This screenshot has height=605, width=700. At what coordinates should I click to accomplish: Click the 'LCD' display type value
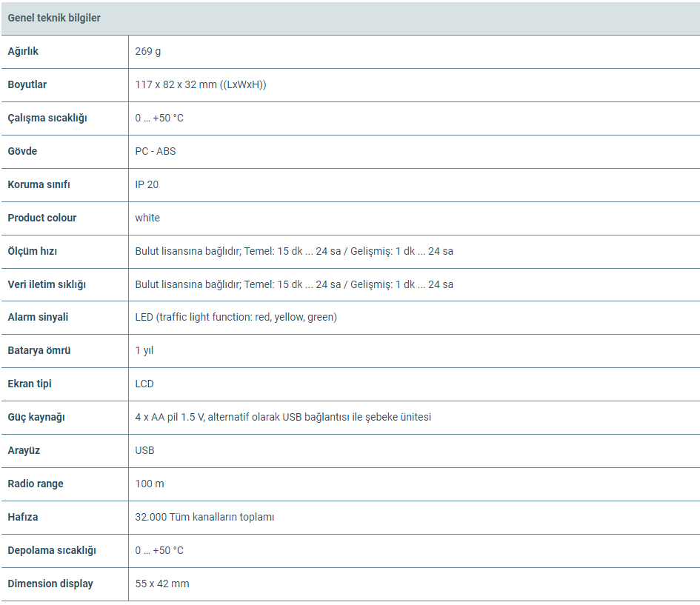point(144,384)
